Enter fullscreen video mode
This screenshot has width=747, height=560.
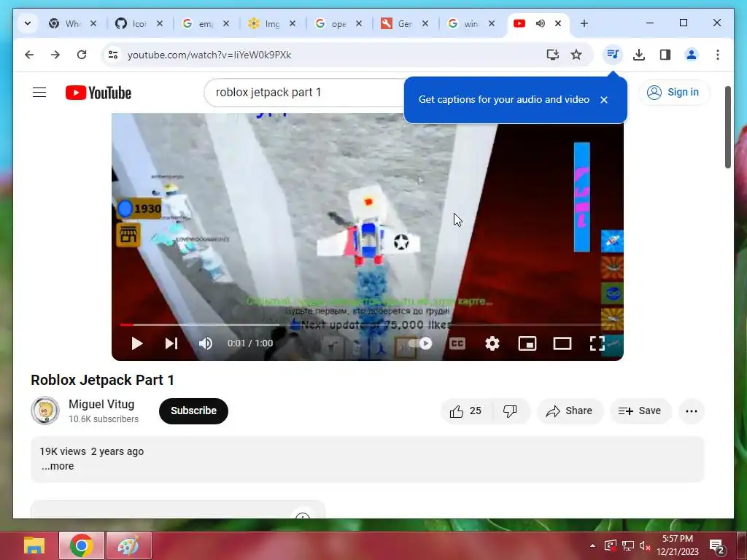[x=597, y=343]
